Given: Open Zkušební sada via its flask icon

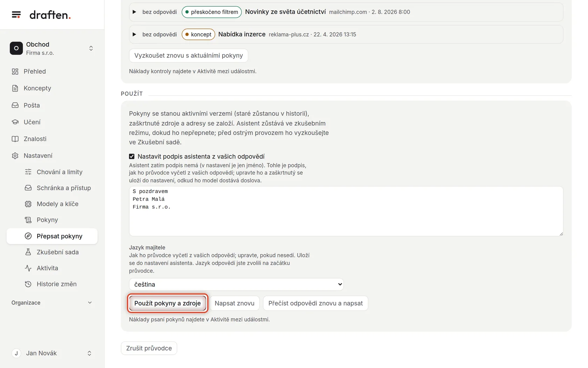Looking at the screenshot, I should (x=28, y=252).
